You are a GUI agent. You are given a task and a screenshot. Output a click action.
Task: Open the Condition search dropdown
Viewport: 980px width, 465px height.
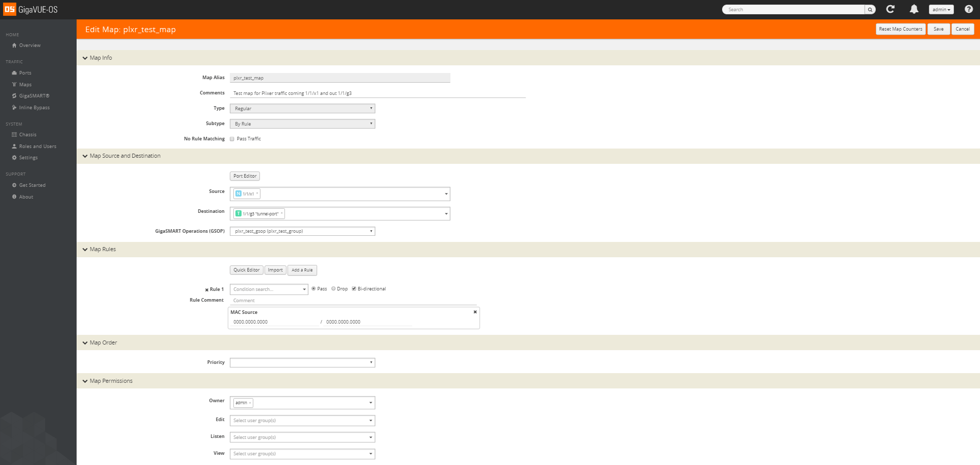[x=269, y=289]
